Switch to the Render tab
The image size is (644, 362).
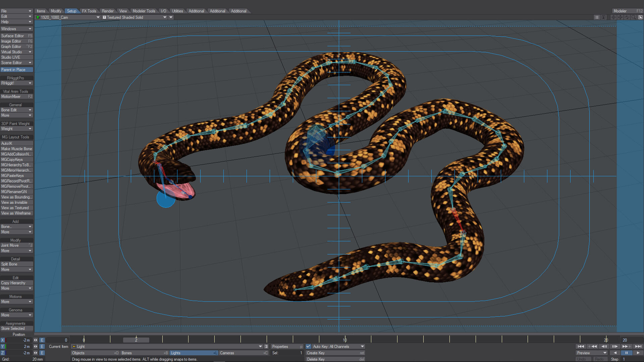tap(108, 11)
